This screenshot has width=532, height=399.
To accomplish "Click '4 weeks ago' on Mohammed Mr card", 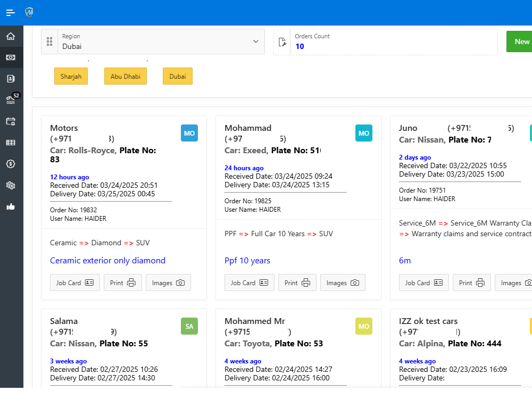I will pos(243,361).
